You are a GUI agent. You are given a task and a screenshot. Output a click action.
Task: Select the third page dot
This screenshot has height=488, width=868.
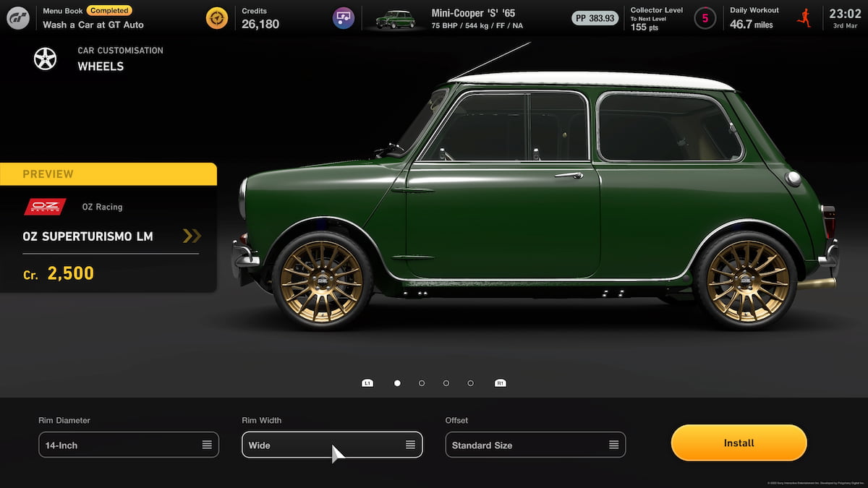[446, 383]
